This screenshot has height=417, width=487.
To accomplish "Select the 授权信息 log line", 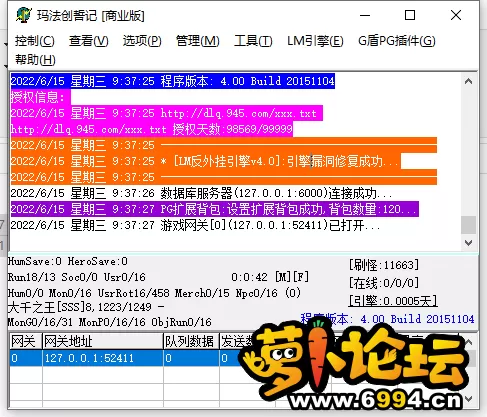I will [x=40, y=97].
